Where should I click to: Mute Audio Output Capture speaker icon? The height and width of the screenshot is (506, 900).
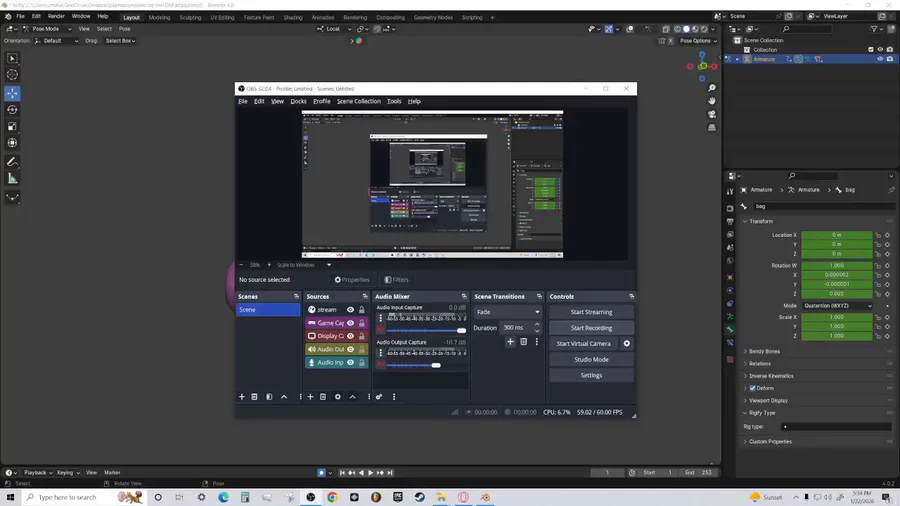coord(380,365)
